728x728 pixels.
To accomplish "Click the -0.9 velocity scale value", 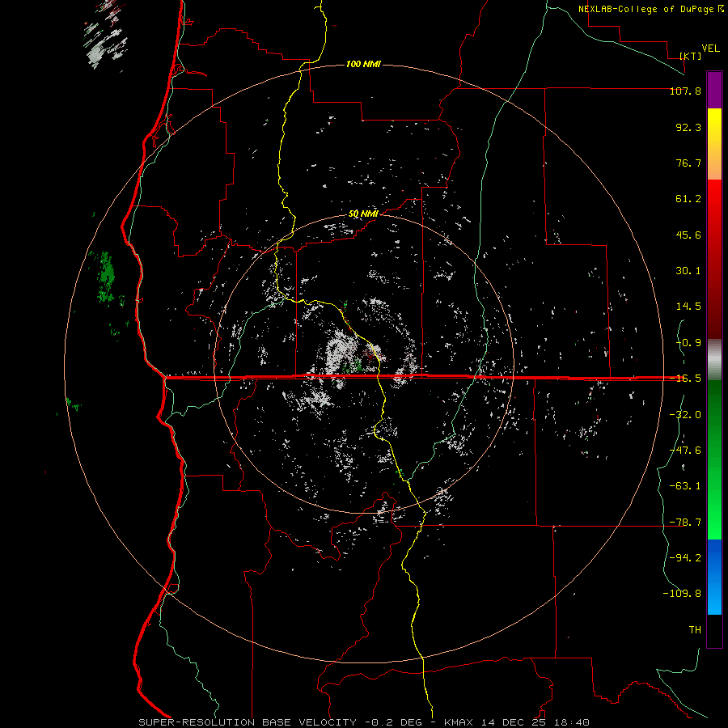I will pos(688,343).
